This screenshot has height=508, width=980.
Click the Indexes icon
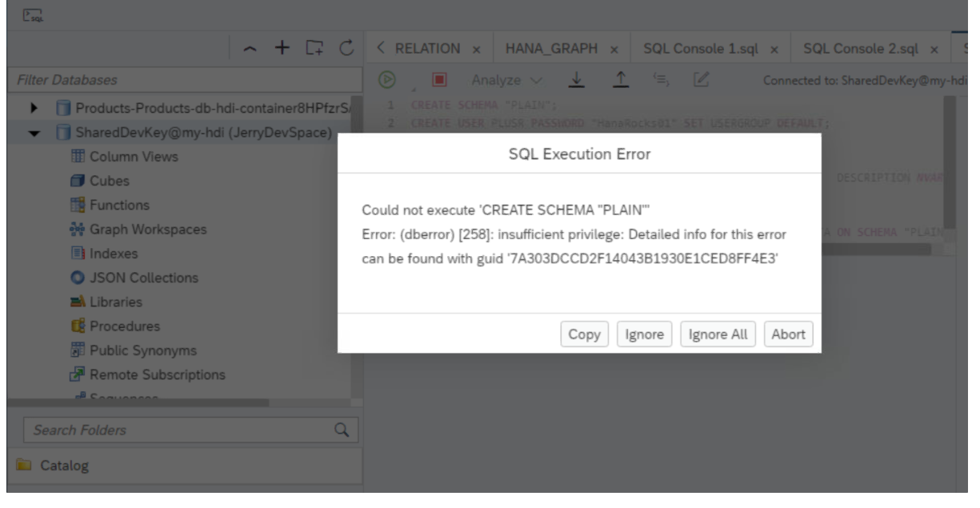coord(79,254)
